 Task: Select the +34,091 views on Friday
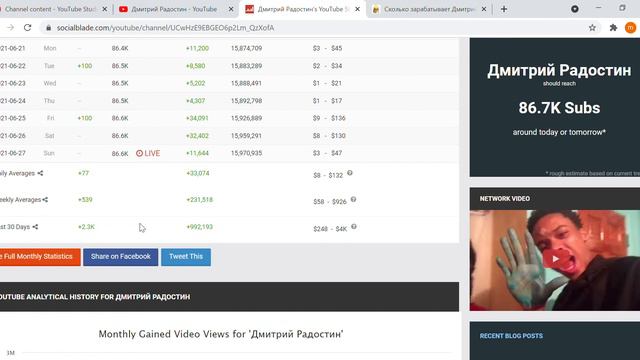pos(197,118)
